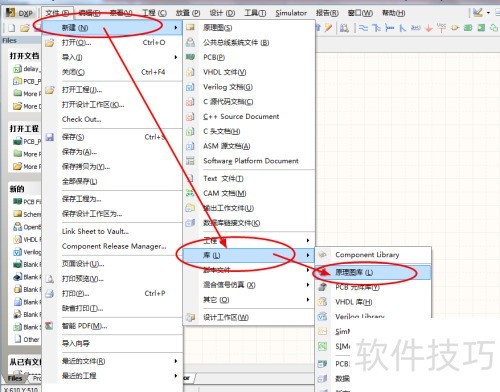Screen dimensions: 500x392
Task: Choose 全部保存(L) menu entry
Action: [113, 181]
